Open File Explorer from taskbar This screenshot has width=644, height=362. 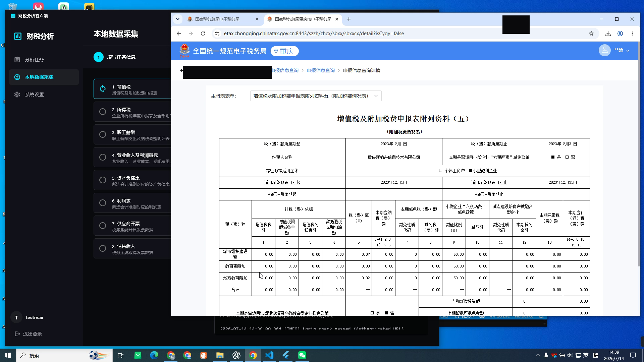tap(220, 355)
